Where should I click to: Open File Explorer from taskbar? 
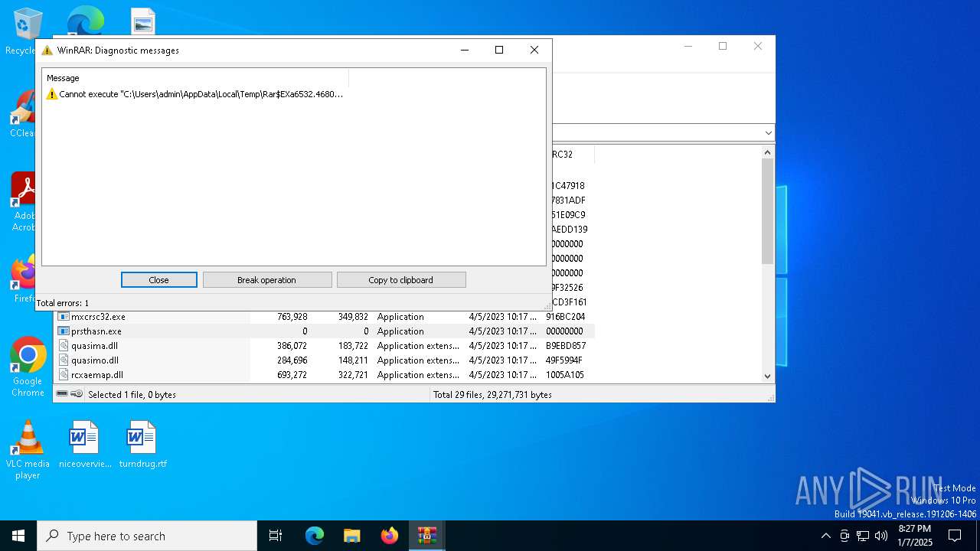[x=351, y=536]
